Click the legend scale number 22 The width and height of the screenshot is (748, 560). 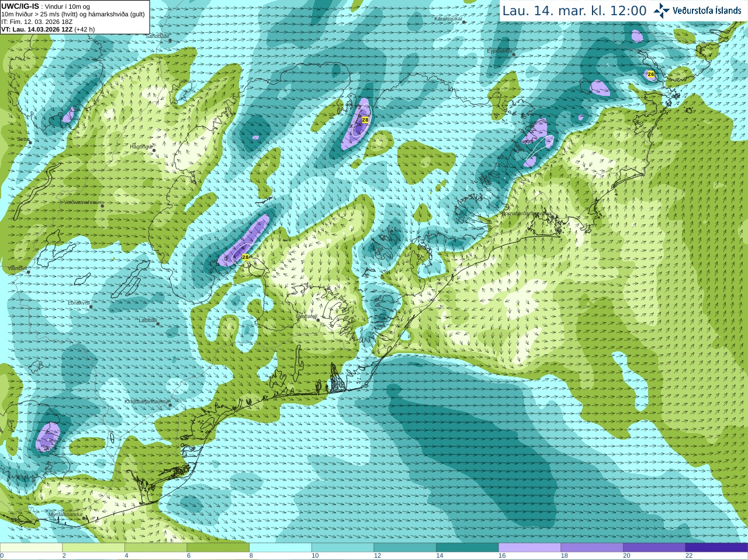(x=689, y=556)
